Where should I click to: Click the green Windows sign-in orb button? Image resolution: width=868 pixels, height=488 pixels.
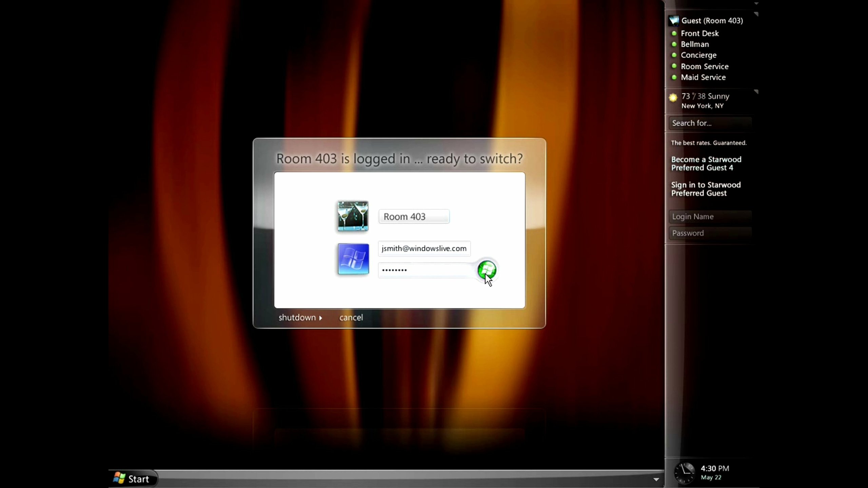[487, 270]
